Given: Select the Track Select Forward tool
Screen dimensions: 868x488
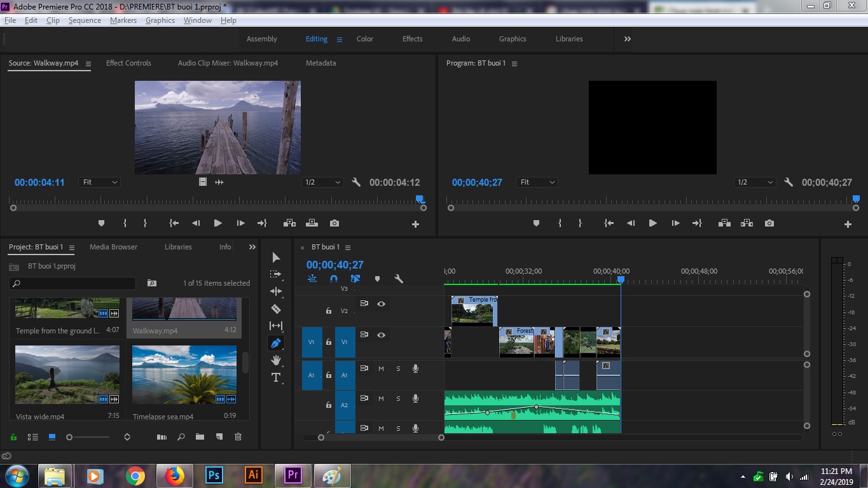Looking at the screenshot, I should tap(275, 274).
